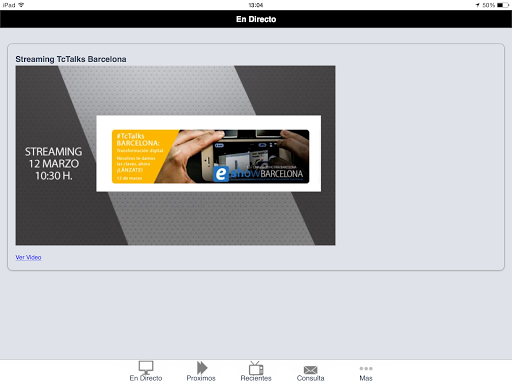Open the streaming banner thumbnail image
Screen dimensions: 512x384
click(175, 155)
